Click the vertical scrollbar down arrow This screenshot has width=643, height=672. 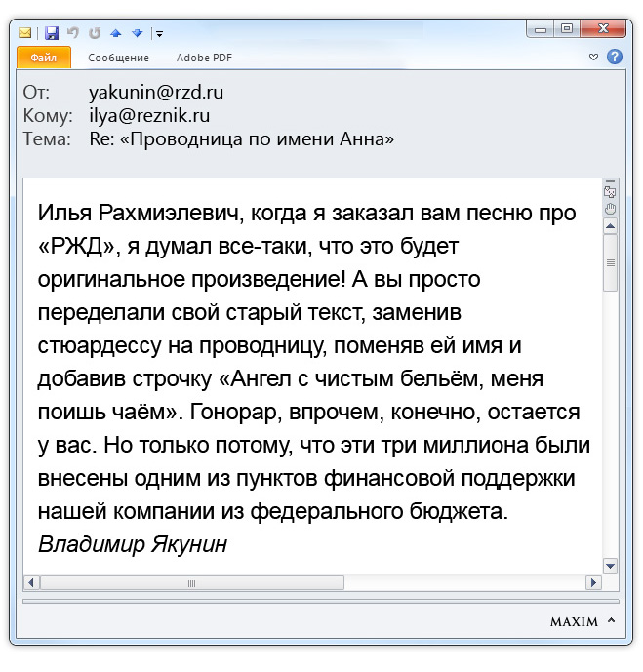point(610,566)
